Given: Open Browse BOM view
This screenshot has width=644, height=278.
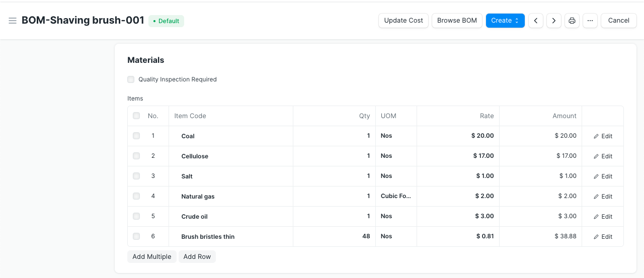Looking at the screenshot, I should [457, 21].
